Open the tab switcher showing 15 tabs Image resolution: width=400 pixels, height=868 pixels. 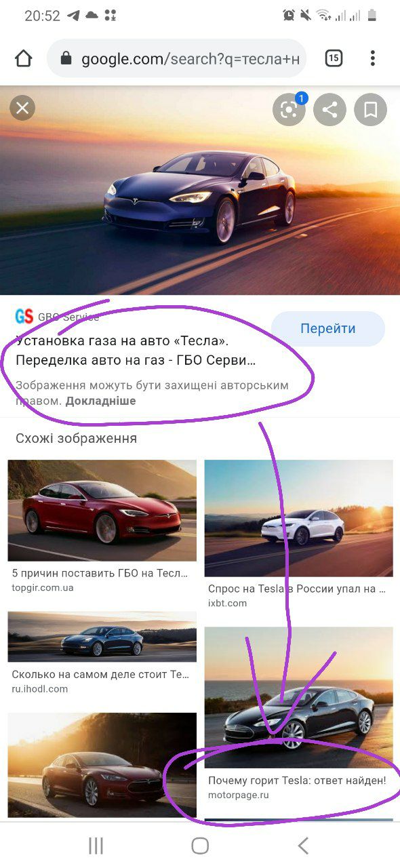334,58
